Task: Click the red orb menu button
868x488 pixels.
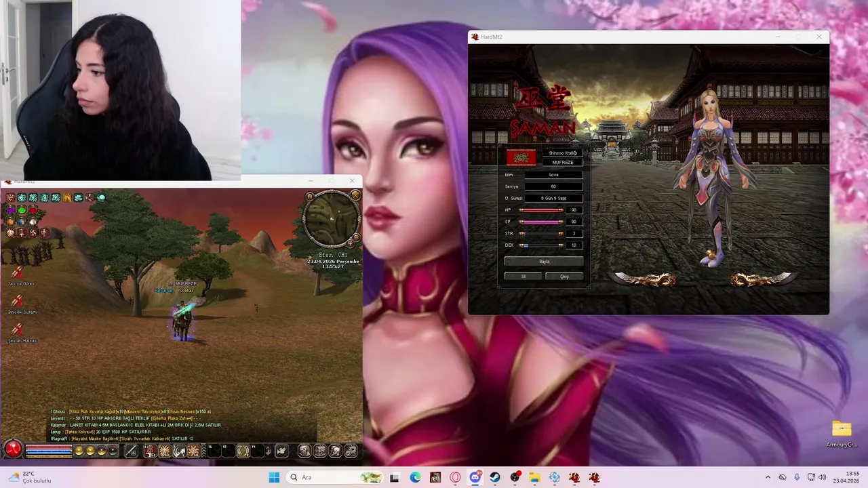Action: pyautogui.click(x=13, y=449)
